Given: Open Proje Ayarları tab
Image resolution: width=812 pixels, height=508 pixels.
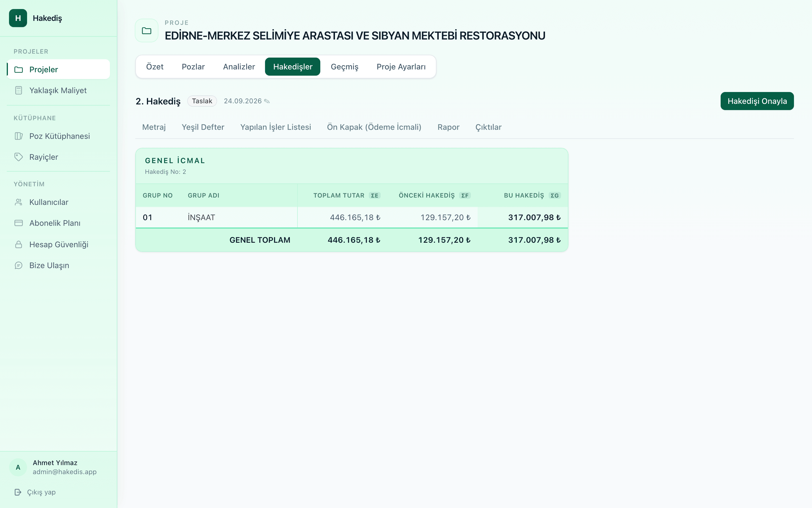Looking at the screenshot, I should (401, 67).
